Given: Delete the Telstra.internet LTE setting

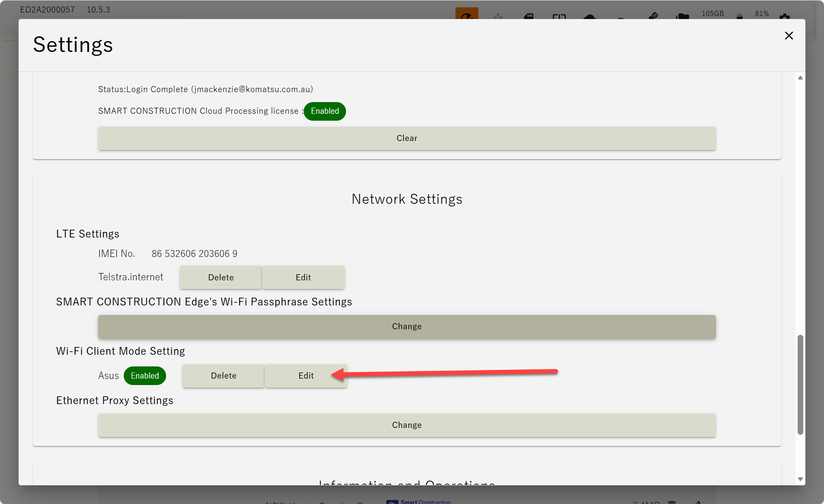Looking at the screenshot, I should pyautogui.click(x=221, y=277).
